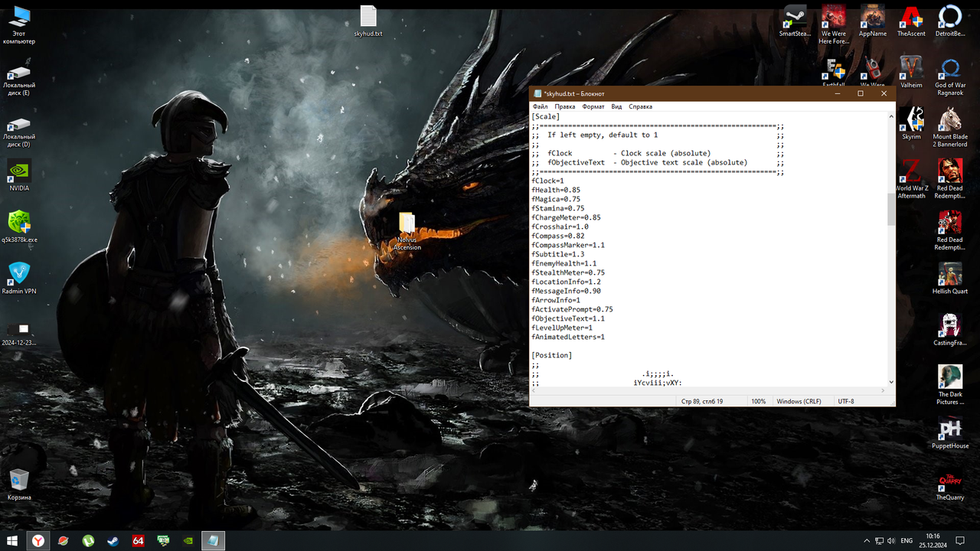Open the Windows Start menu
Image resolution: width=980 pixels, height=551 pixels.
pos(12,540)
